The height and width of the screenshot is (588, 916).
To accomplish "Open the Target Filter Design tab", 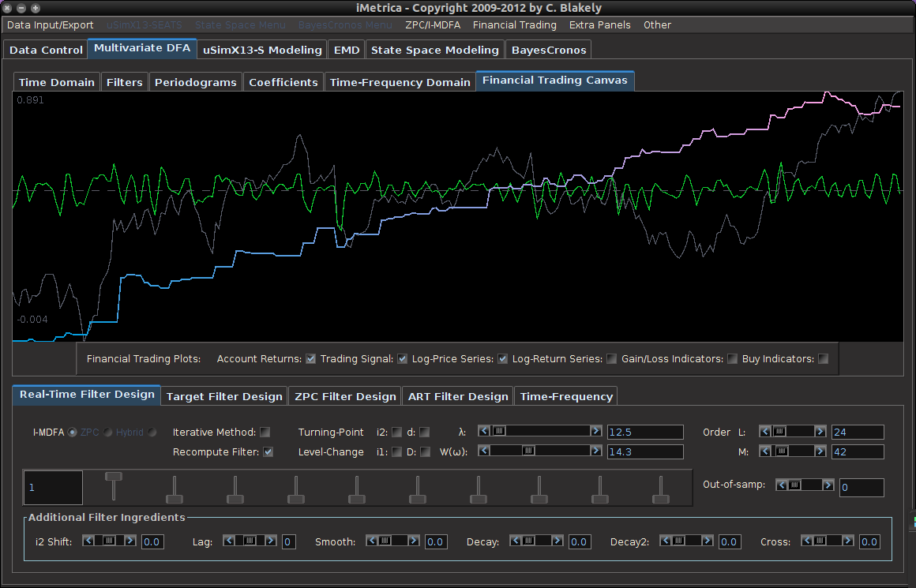I will pos(224,395).
